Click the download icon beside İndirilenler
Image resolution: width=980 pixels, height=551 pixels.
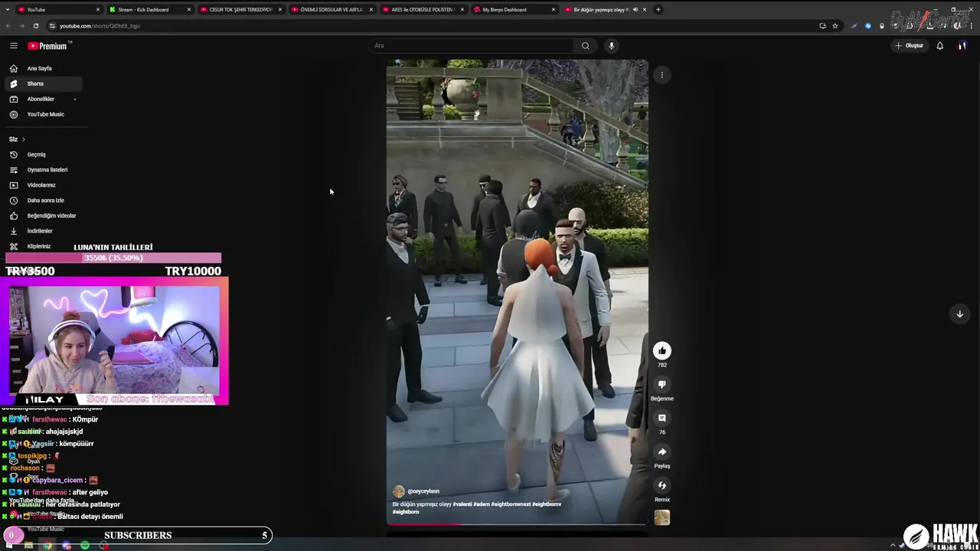(13, 231)
